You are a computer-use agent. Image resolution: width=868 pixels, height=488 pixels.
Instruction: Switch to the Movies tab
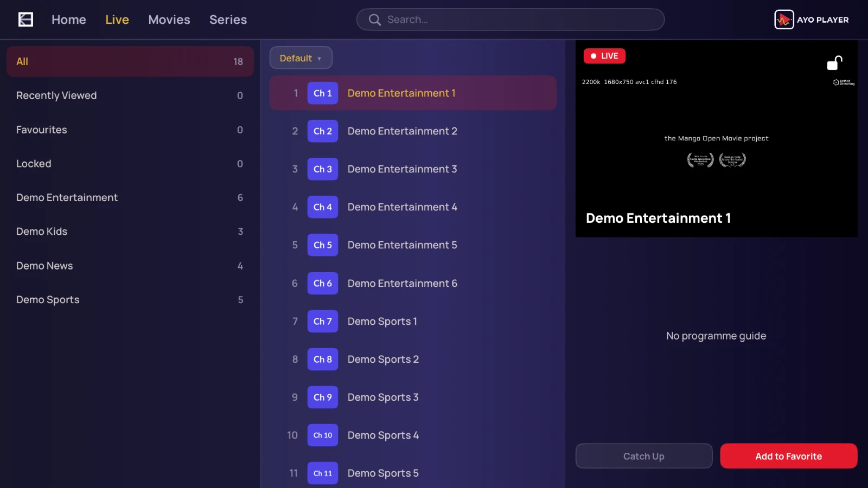tap(169, 20)
